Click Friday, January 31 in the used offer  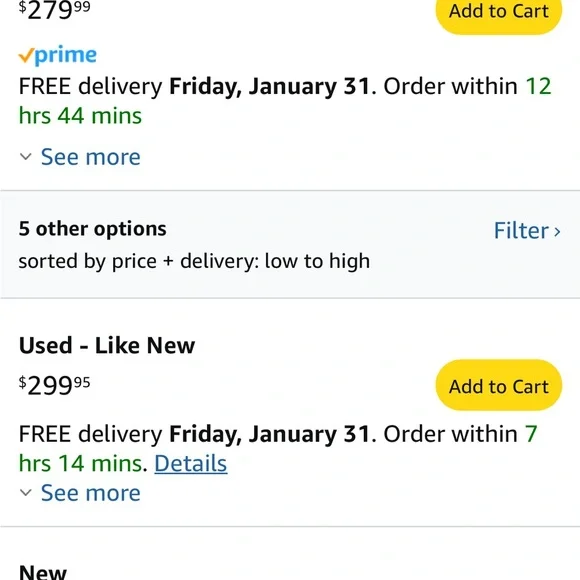pos(269,434)
